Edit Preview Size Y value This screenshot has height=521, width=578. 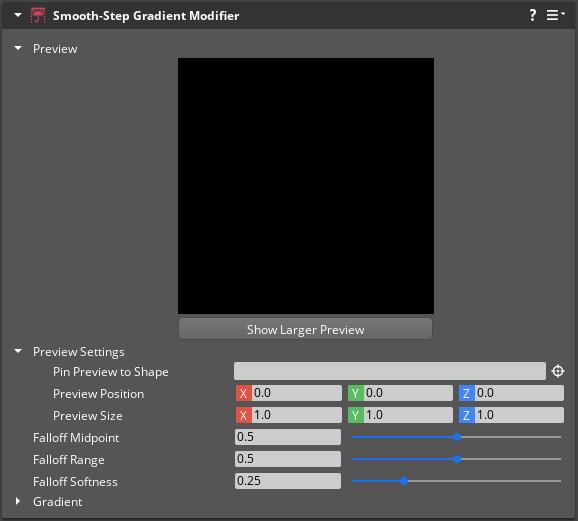pos(408,415)
